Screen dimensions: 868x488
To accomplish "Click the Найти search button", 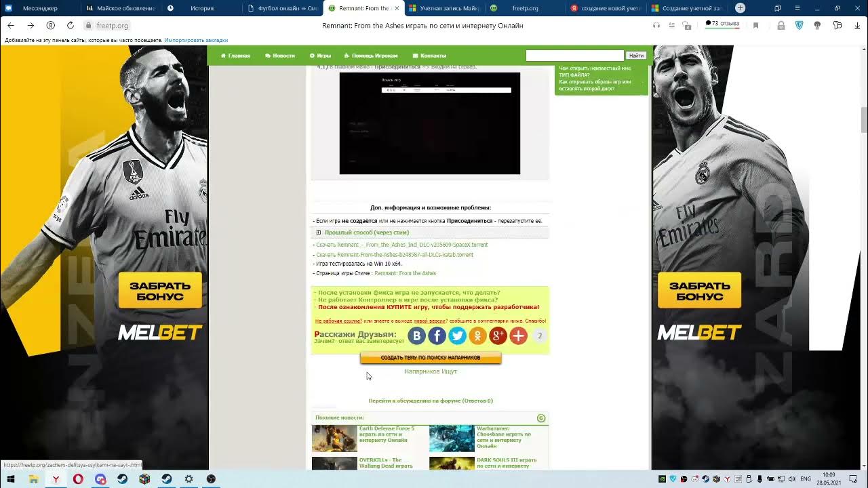I will [636, 56].
